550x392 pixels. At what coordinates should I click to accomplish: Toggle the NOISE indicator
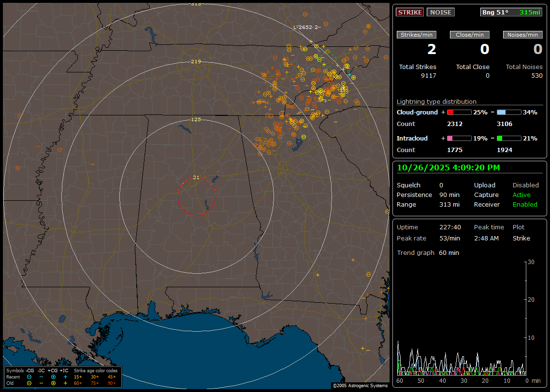point(440,12)
